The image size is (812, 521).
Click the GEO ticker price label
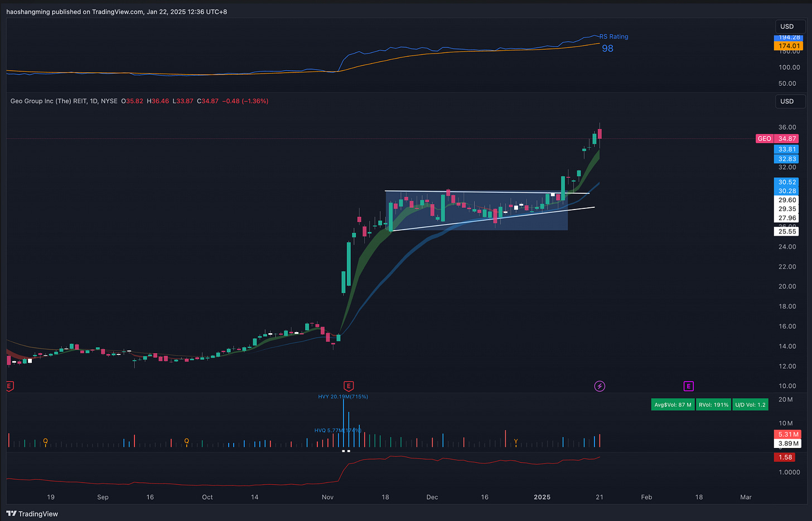[x=765, y=139]
